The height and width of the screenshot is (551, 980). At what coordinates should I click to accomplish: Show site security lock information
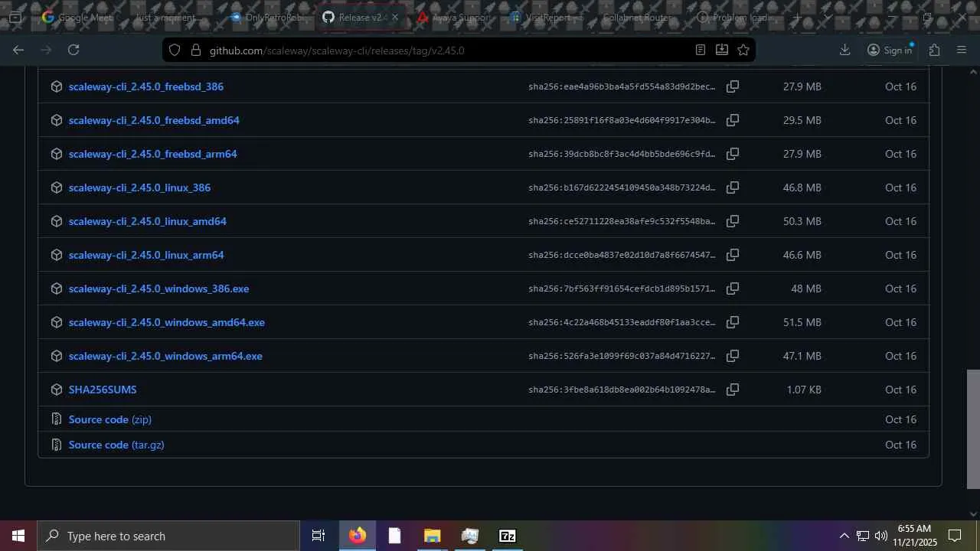[x=196, y=50]
